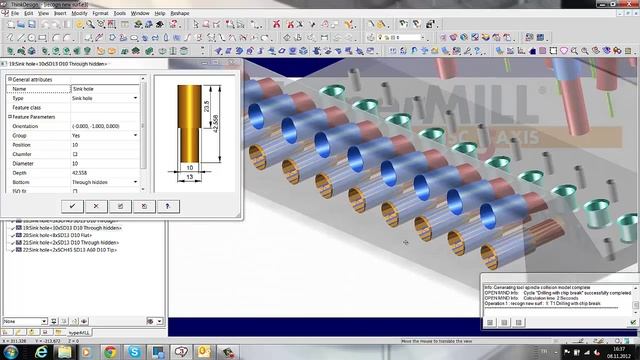Open Skype from the taskbar
This screenshot has width=640, height=360.
pyautogui.click(x=134, y=352)
